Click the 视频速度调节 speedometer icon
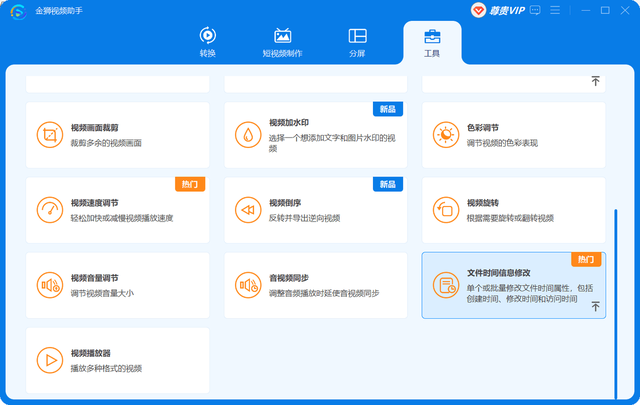 click(50, 210)
